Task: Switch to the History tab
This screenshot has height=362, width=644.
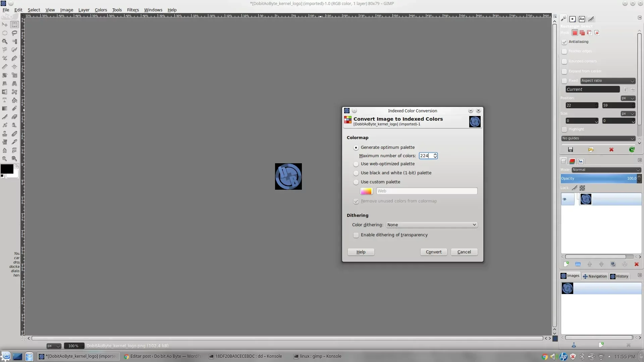Action: pyautogui.click(x=619, y=276)
